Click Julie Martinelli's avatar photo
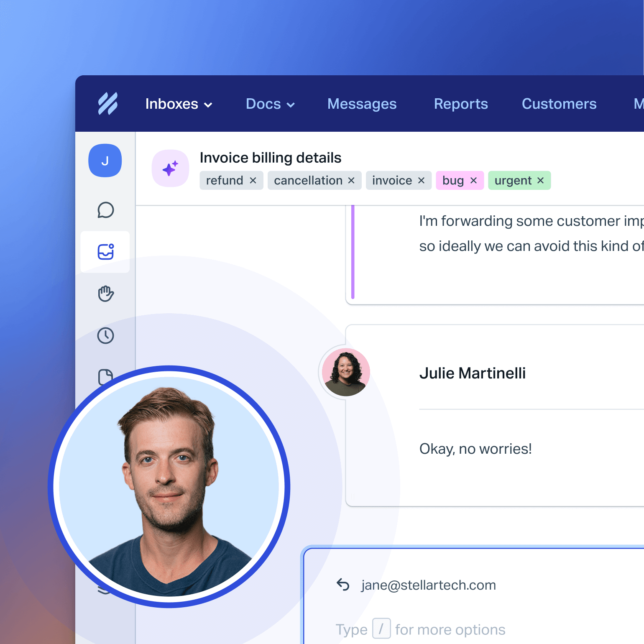The height and width of the screenshot is (644, 644). 346,372
